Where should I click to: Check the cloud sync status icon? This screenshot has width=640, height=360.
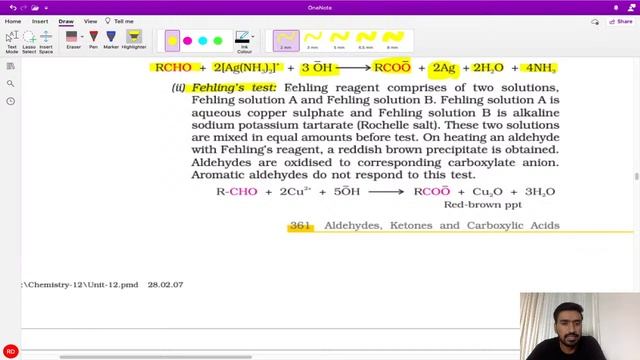(595, 22)
